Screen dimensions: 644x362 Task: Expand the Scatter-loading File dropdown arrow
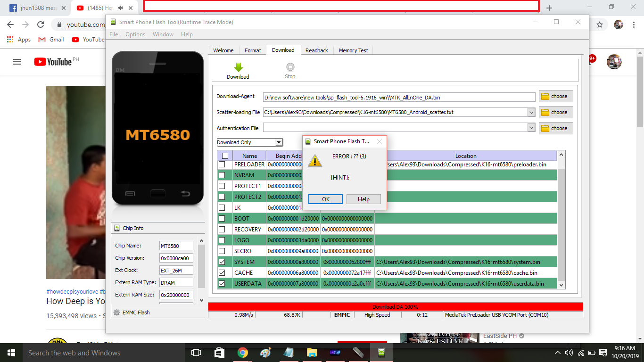(x=531, y=112)
